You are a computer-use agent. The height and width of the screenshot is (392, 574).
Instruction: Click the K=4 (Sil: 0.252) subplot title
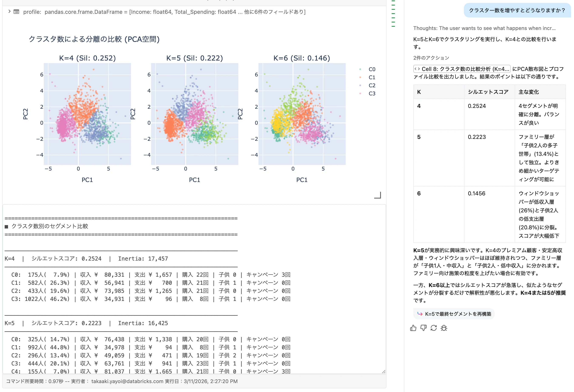(87, 58)
